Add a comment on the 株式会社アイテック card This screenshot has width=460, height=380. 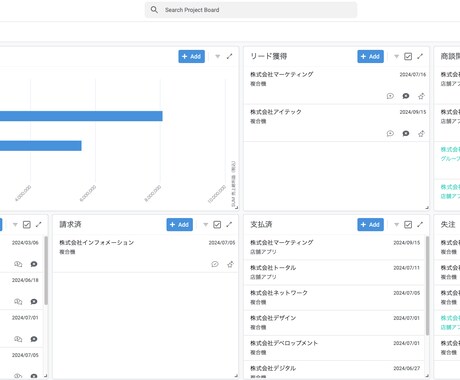tap(390, 134)
